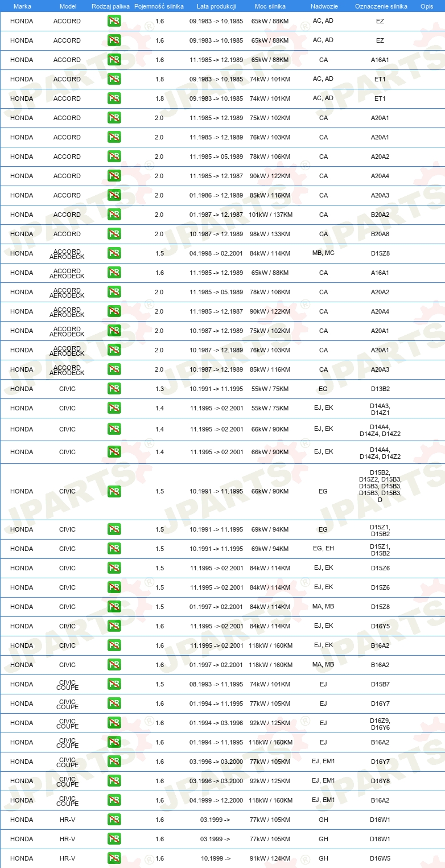445x868 pixels.
Task: Click fuel icon in Civic D15Z1 EG, EH row
Action: (114, 549)
